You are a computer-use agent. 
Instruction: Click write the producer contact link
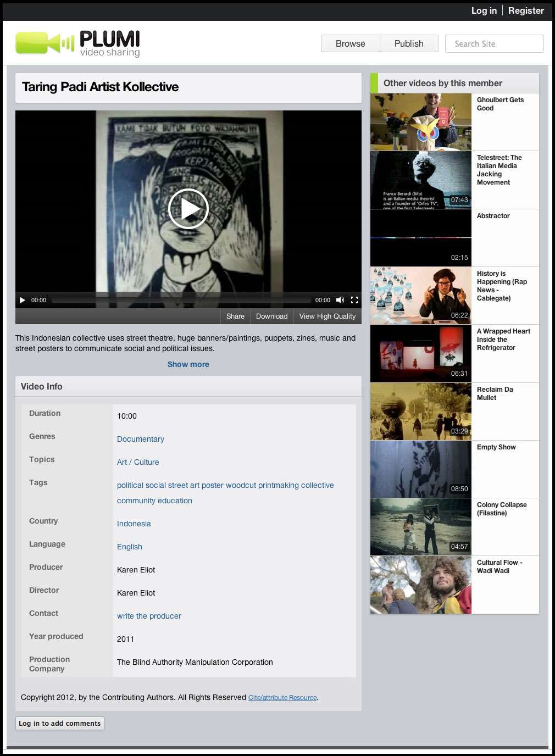point(149,616)
